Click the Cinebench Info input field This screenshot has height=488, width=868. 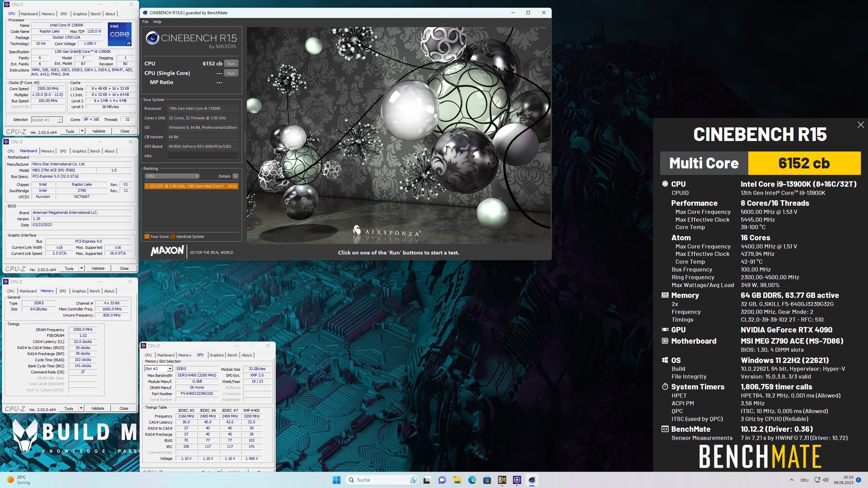click(202, 156)
